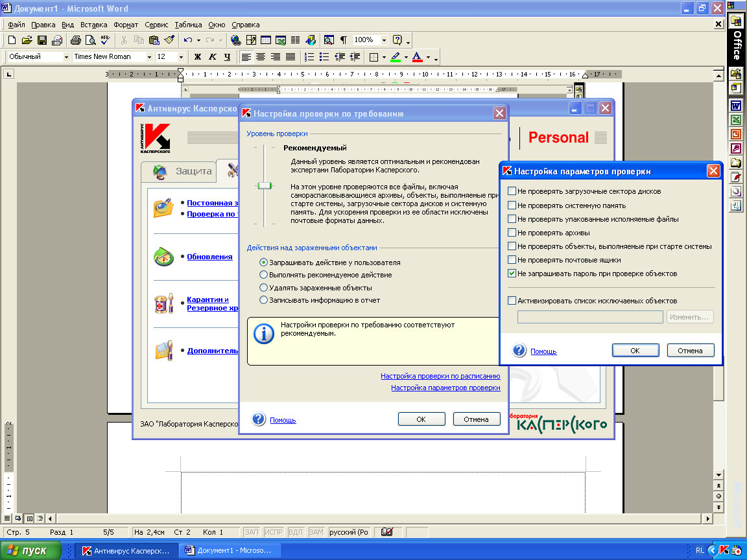Viewport: 747px width, 560px height.
Task: Toggle the paragraph marks (¶) icon
Action: point(344,40)
